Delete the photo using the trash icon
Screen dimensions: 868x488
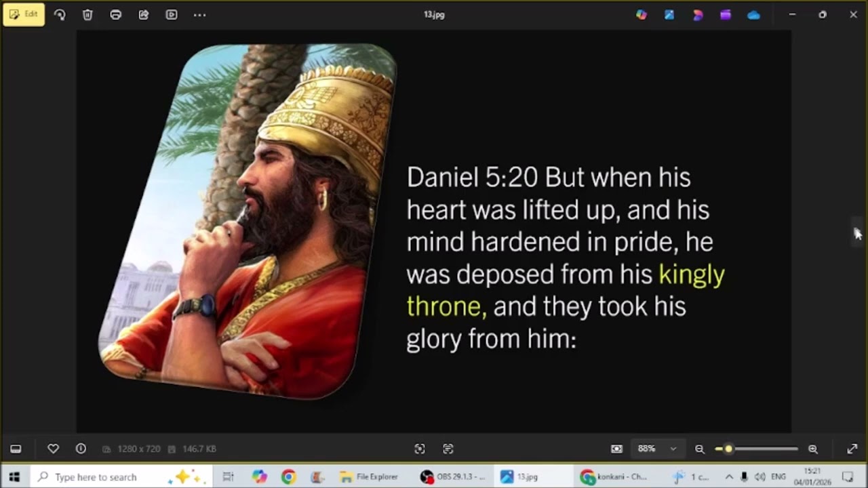tap(87, 14)
